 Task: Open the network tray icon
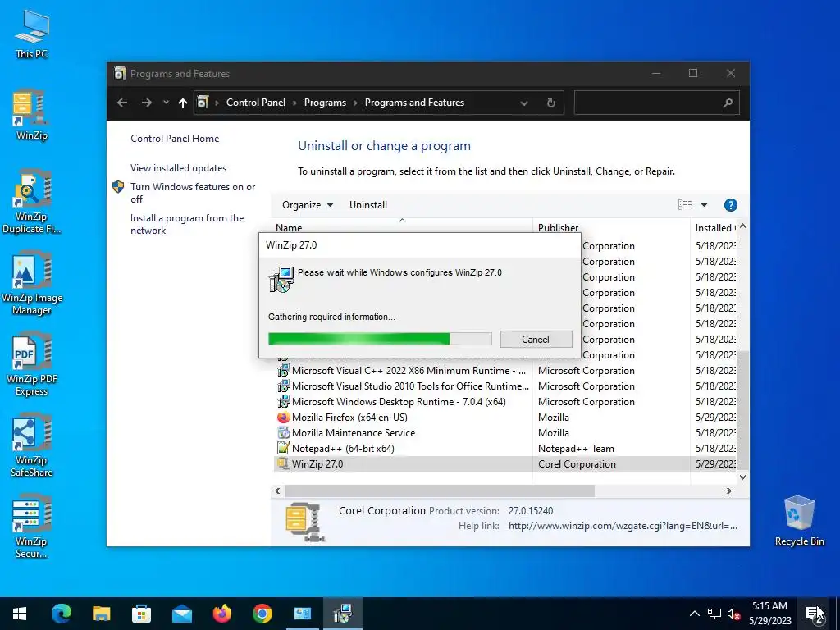[x=714, y=614]
